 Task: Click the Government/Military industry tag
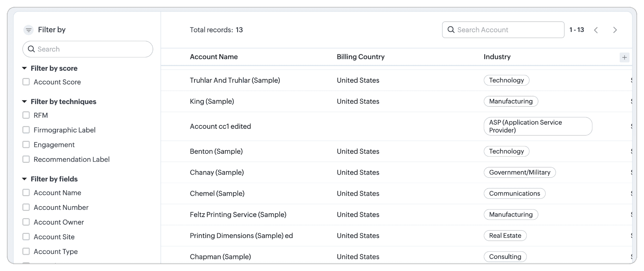click(x=519, y=172)
